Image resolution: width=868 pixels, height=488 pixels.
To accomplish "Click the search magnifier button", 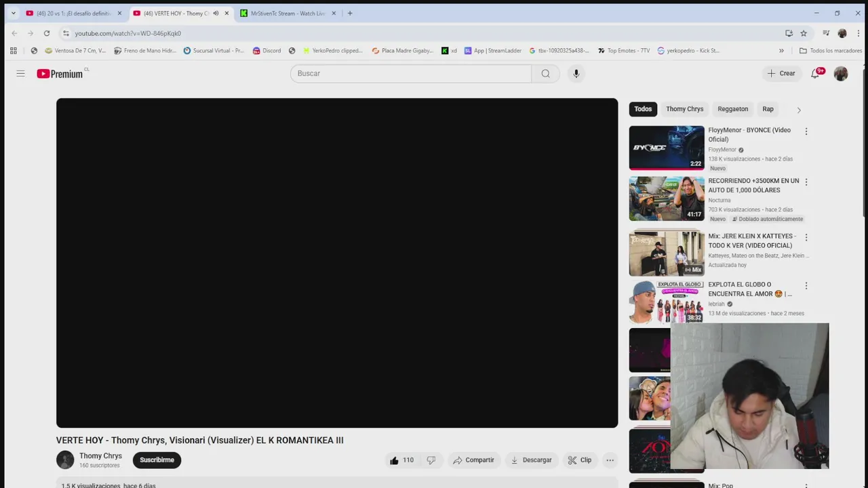I will (545, 73).
